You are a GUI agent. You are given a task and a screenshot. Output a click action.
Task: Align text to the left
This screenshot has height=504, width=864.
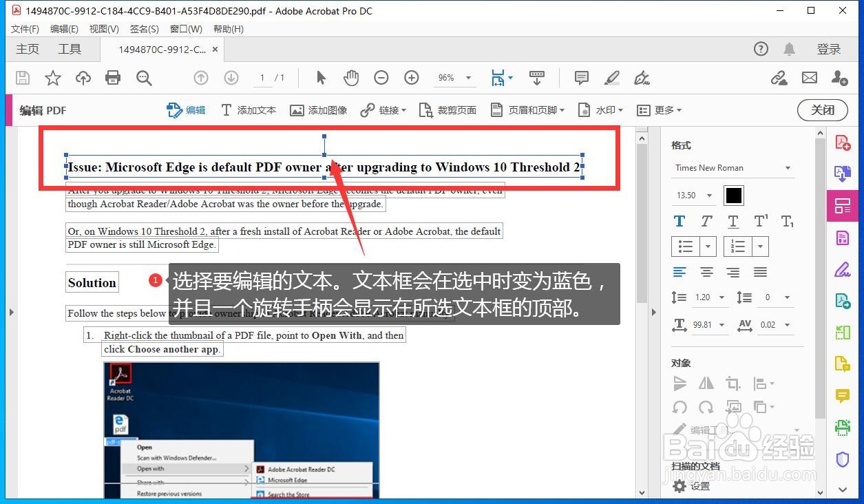pos(679,273)
